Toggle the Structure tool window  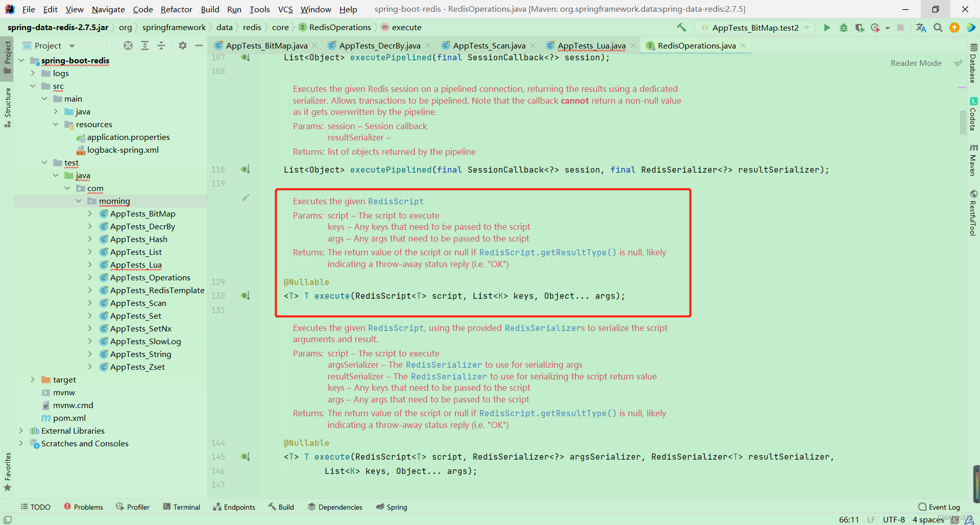(x=7, y=106)
